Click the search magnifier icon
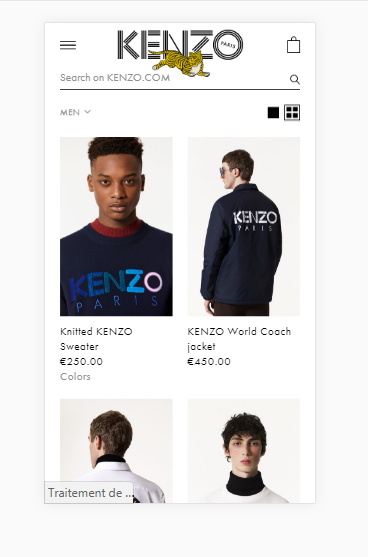368x557 pixels. click(295, 79)
